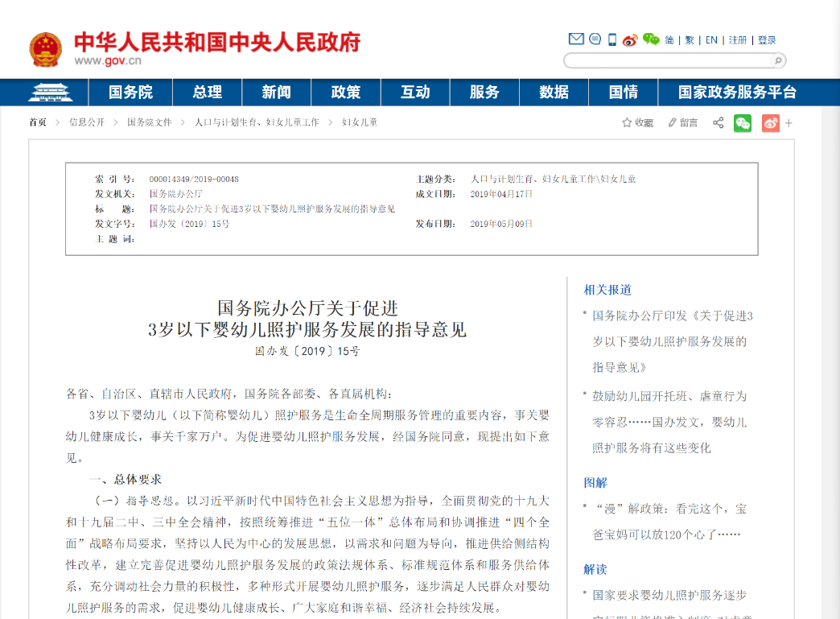Click document number 国办发〔2019〕15号 in info box
This screenshot has height=619, width=840.
point(189,224)
